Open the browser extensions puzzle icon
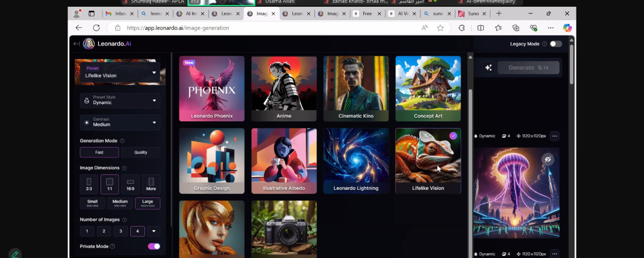 (x=462, y=28)
